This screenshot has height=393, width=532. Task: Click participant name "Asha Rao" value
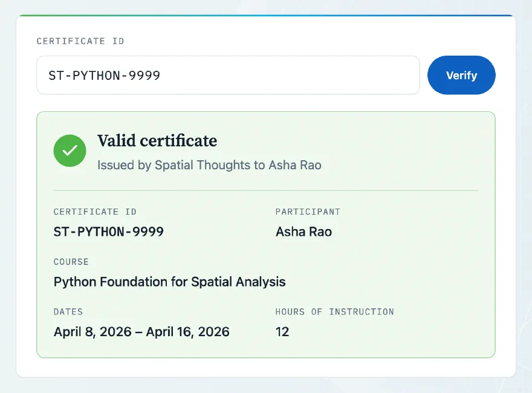pyautogui.click(x=303, y=232)
